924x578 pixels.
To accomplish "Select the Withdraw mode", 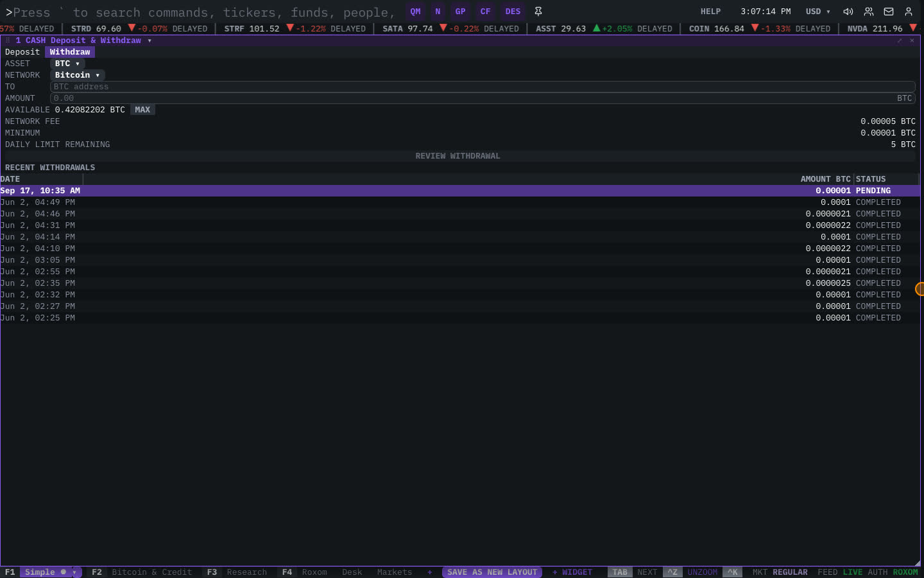I will point(70,52).
